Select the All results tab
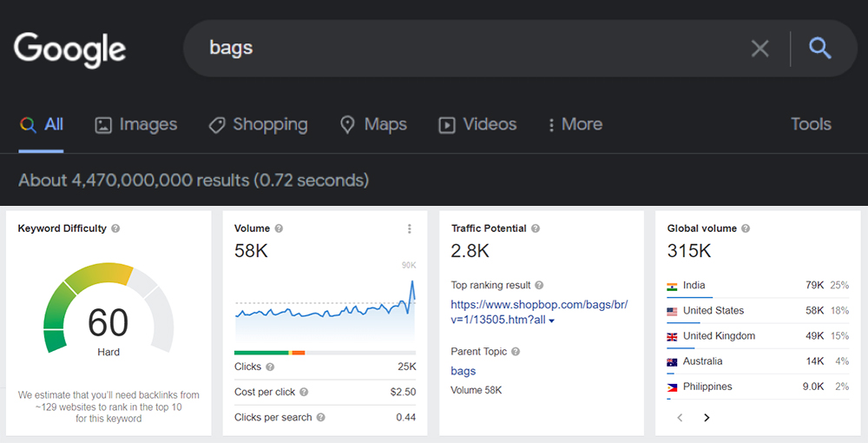Viewport: 868px width, 443px height. (x=42, y=124)
